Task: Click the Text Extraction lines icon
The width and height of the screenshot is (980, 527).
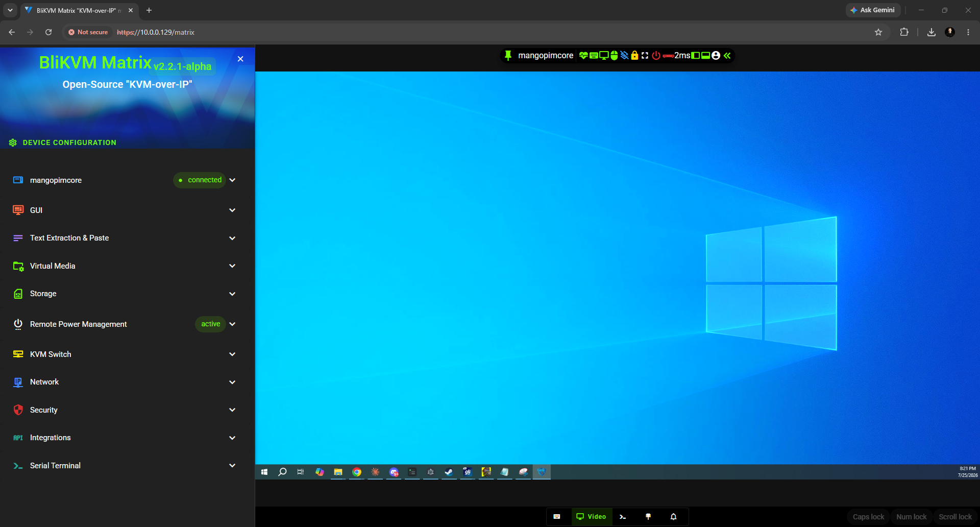Action: [x=18, y=238]
